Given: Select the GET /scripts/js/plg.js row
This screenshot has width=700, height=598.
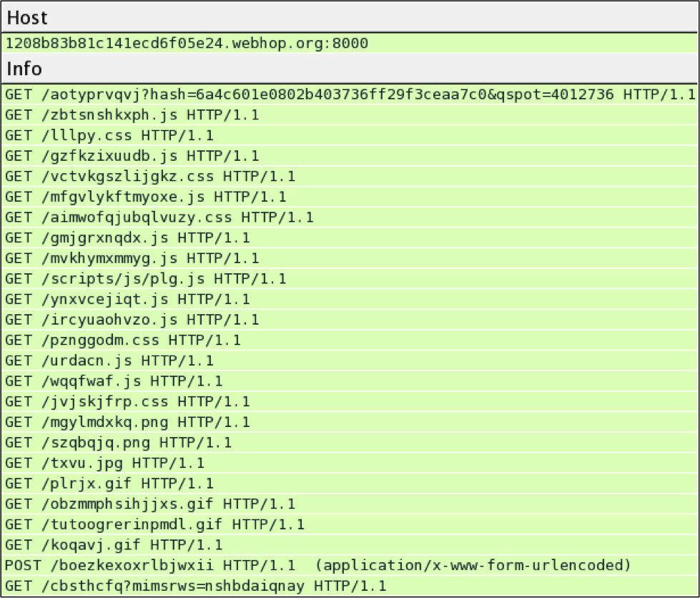Looking at the screenshot, I should (350, 279).
